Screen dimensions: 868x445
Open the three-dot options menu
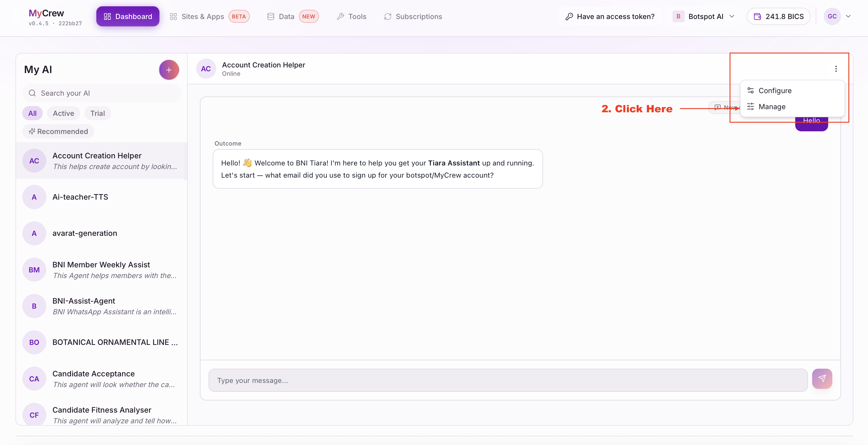pyautogui.click(x=836, y=69)
